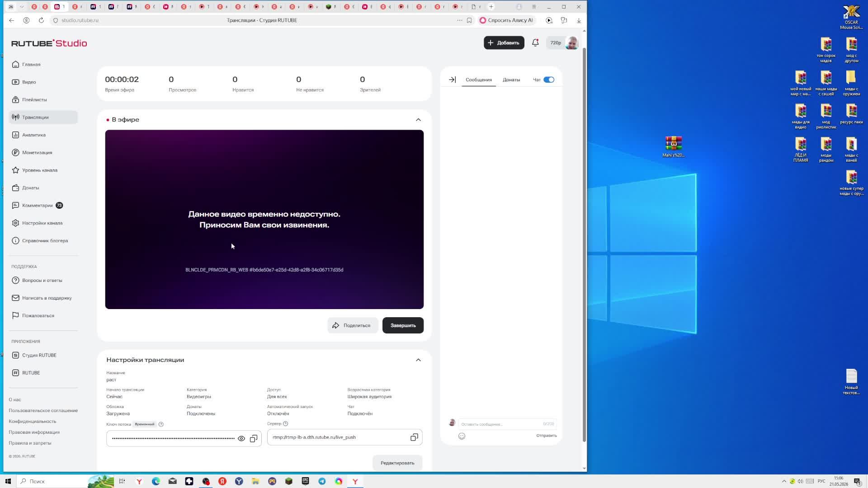The width and height of the screenshot is (868, 488).
Task: Launch Microsoft Edge from taskbar
Action: point(156,481)
